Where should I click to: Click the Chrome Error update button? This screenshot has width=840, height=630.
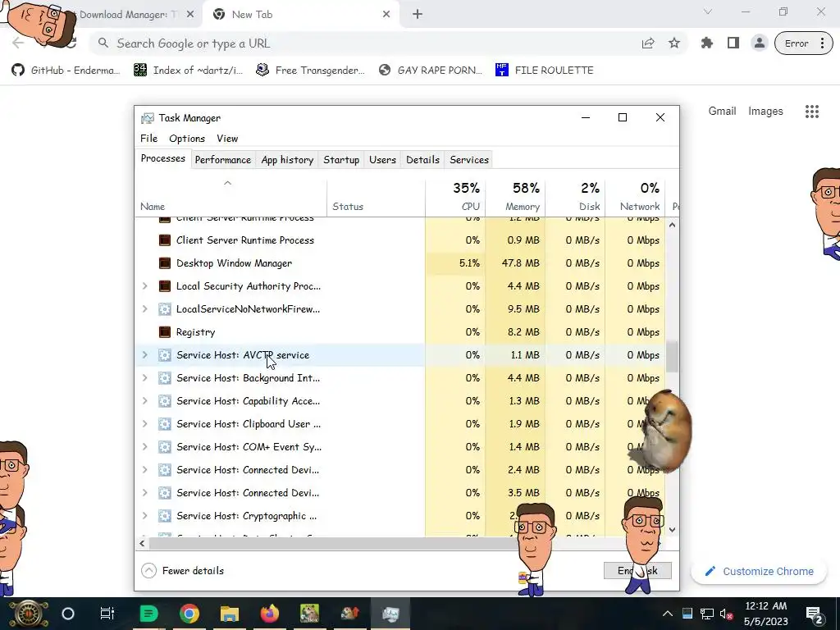click(804, 43)
